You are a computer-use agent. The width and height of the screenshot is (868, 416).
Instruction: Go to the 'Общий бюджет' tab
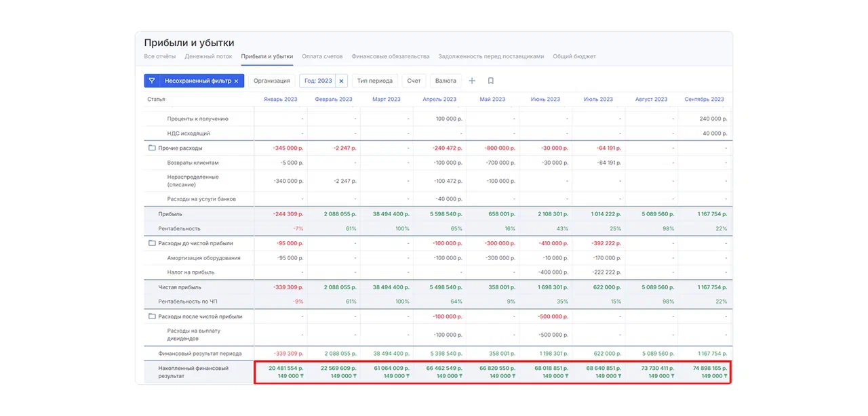click(x=574, y=56)
